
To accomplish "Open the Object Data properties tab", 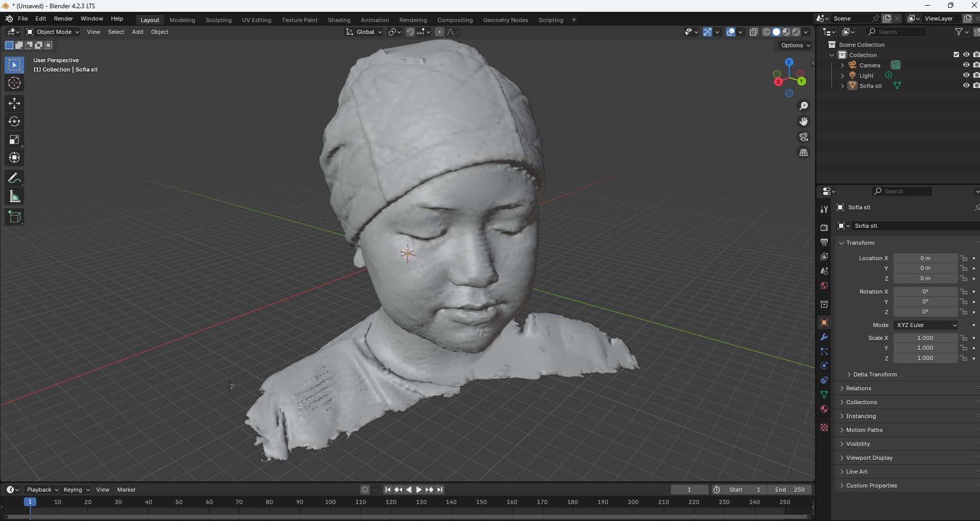I will (824, 394).
